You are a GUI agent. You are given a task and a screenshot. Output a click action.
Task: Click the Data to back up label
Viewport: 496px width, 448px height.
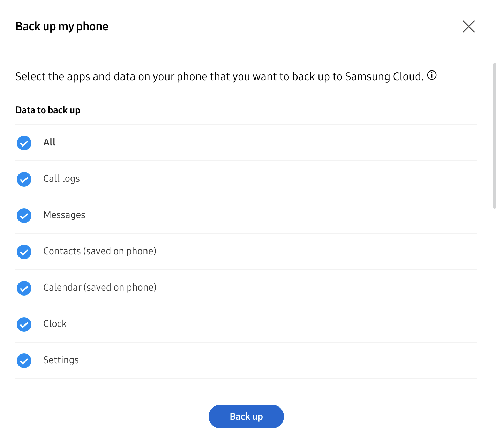(x=48, y=110)
